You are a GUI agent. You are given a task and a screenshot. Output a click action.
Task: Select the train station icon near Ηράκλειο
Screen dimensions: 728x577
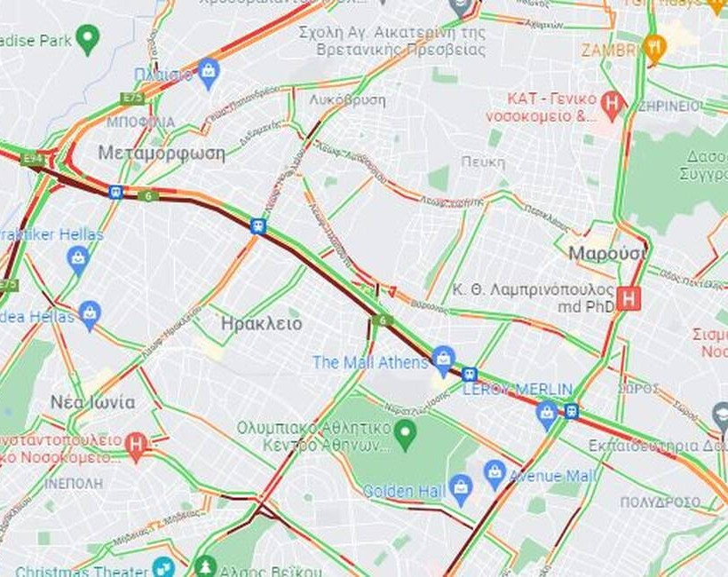pos(257,226)
